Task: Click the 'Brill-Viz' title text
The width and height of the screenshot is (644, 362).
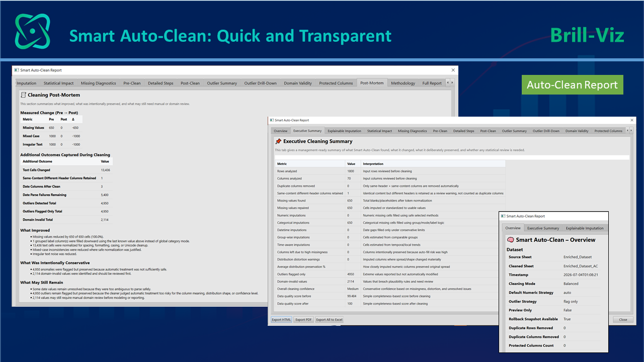Action: [x=587, y=35]
